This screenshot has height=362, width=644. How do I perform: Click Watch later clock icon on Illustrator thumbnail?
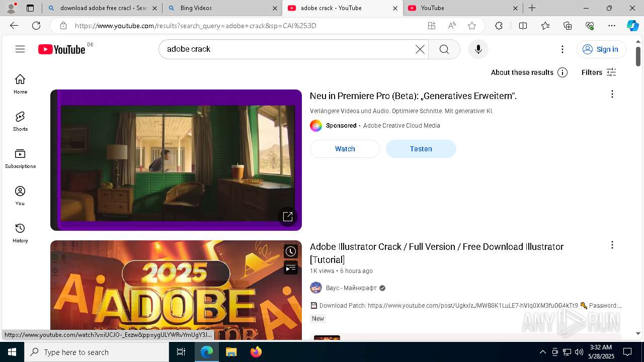(x=291, y=251)
